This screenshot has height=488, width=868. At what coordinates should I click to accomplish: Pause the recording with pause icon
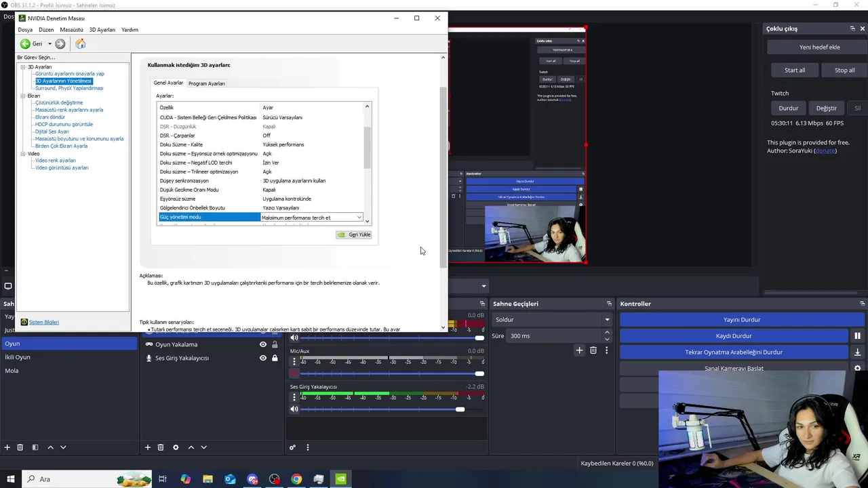click(857, 335)
